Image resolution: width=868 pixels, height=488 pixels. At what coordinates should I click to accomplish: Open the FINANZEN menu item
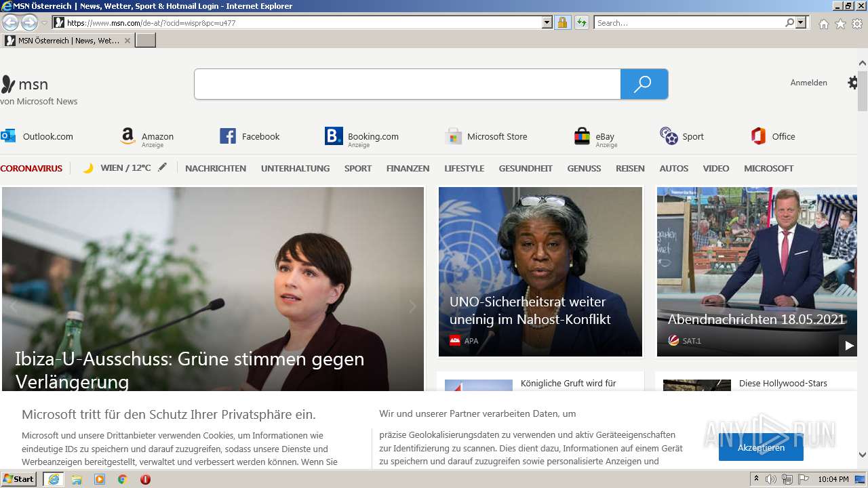(x=408, y=168)
